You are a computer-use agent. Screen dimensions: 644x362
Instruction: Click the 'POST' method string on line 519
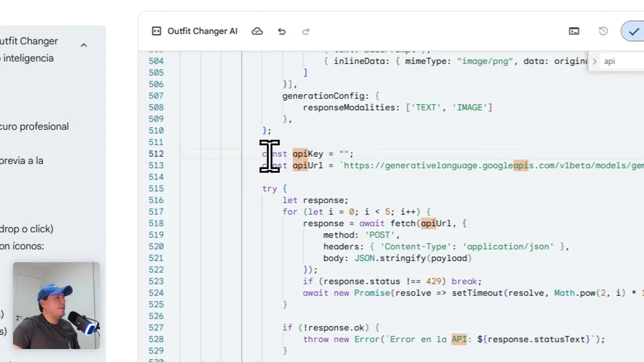pos(380,235)
